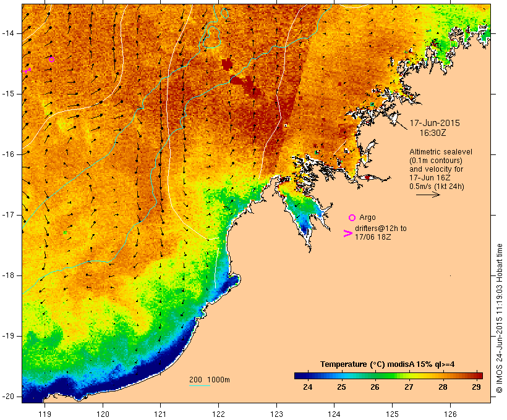Click the IMOS copyright text on the right edge
The width and height of the screenshot is (507, 420).
(500, 318)
